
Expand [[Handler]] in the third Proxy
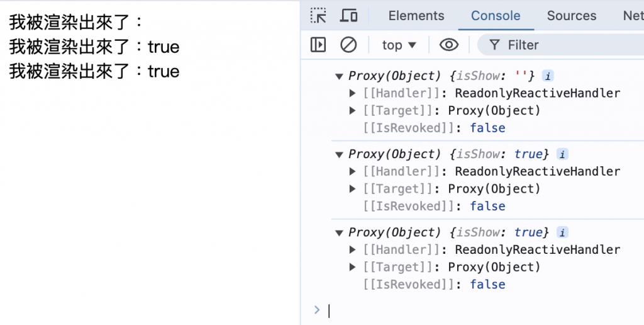pos(353,250)
